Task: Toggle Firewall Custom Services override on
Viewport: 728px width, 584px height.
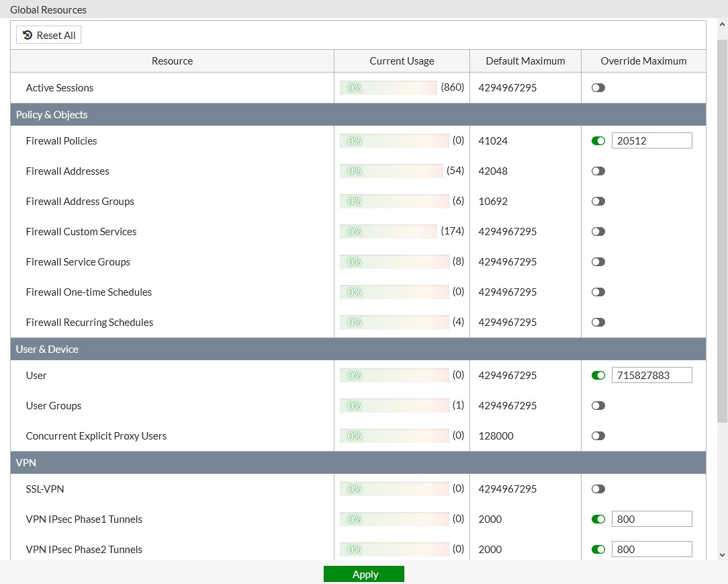Action: (598, 232)
